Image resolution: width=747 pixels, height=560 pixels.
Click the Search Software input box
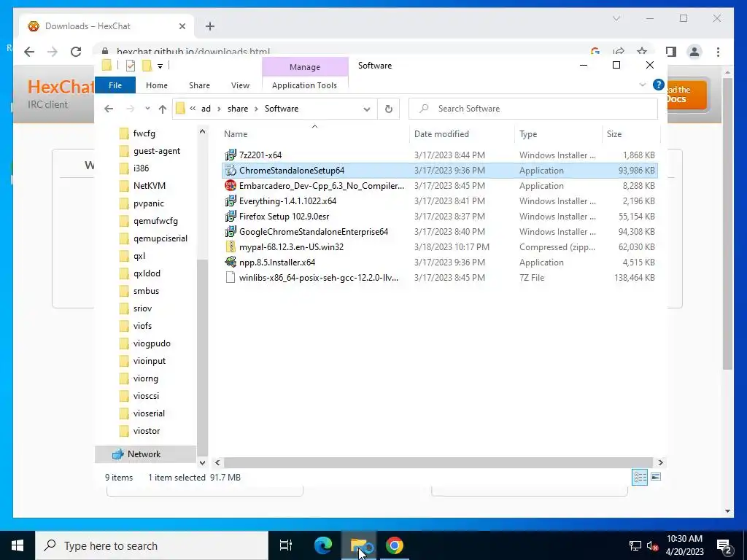click(x=533, y=109)
